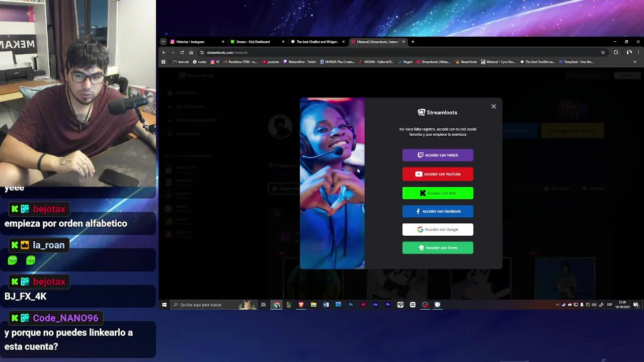644x362 pixels.
Task: Open File Explorer from the taskbar
Action: click(x=313, y=305)
